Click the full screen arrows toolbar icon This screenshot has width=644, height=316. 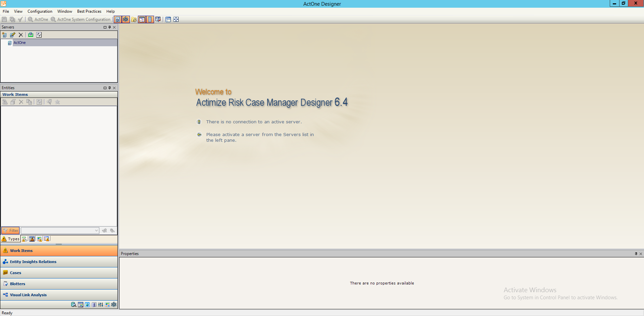coord(176,19)
